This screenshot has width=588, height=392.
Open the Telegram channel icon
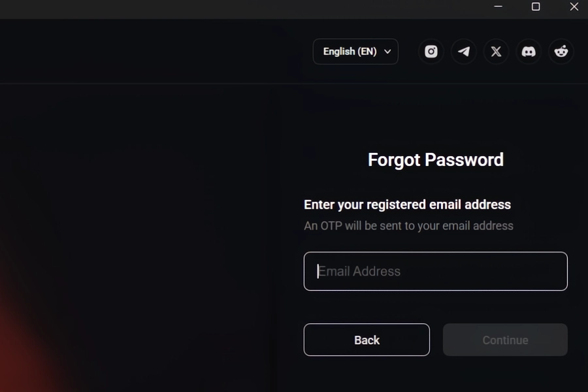coord(464,52)
